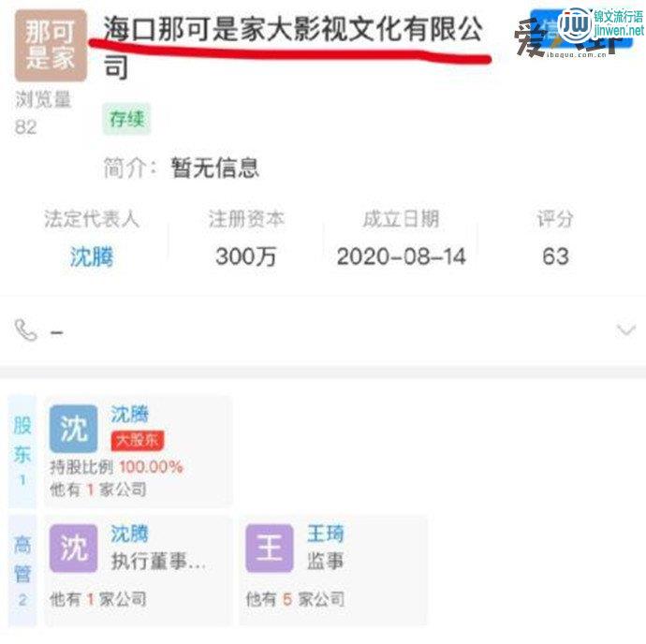Click the 锦文流行语 watermark logo
The width and height of the screenshot is (646, 644).
pos(601,24)
